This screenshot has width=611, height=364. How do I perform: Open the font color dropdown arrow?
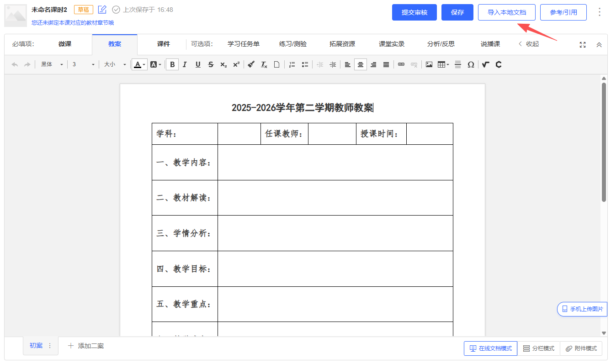click(144, 65)
